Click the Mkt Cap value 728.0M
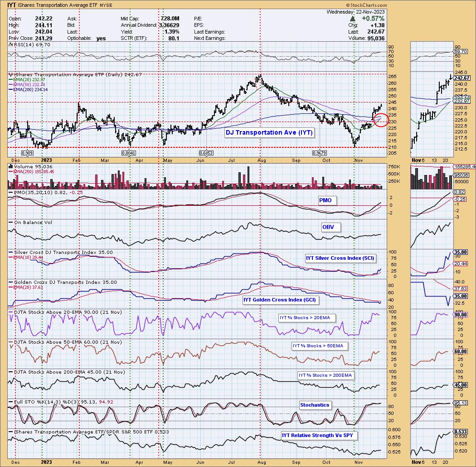Screen dimensions: 476x467 pos(170,19)
